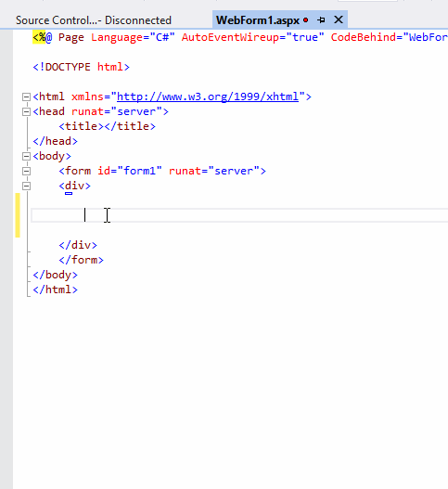Image resolution: width=448 pixels, height=489 pixels.
Task: Collapse the form element region
Action: pyautogui.click(x=27, y=172)
